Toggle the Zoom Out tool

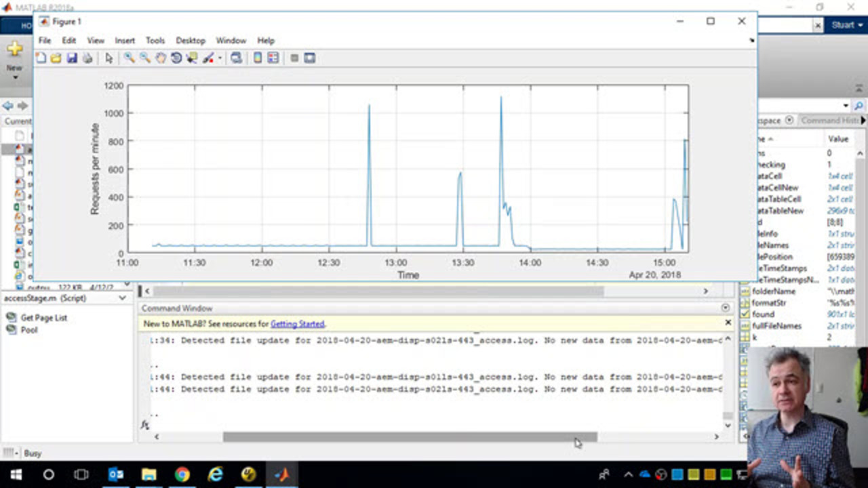[x=145, y=58]
